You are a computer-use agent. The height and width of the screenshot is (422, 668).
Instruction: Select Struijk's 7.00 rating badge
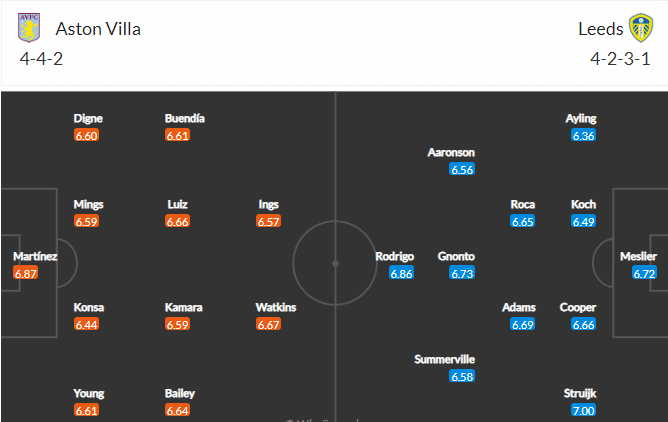[583, 411]
